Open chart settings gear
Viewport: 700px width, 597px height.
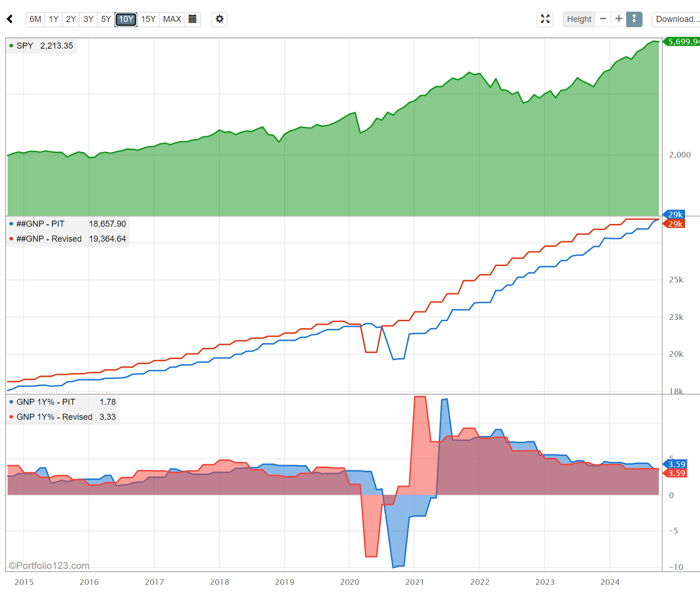coord(220,19)
